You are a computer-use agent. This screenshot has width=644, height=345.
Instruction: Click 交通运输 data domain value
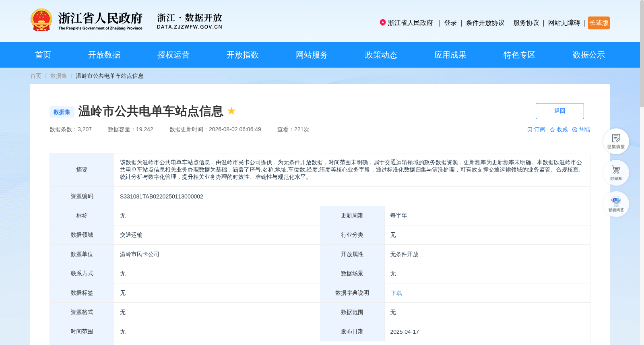coord(131,235)
